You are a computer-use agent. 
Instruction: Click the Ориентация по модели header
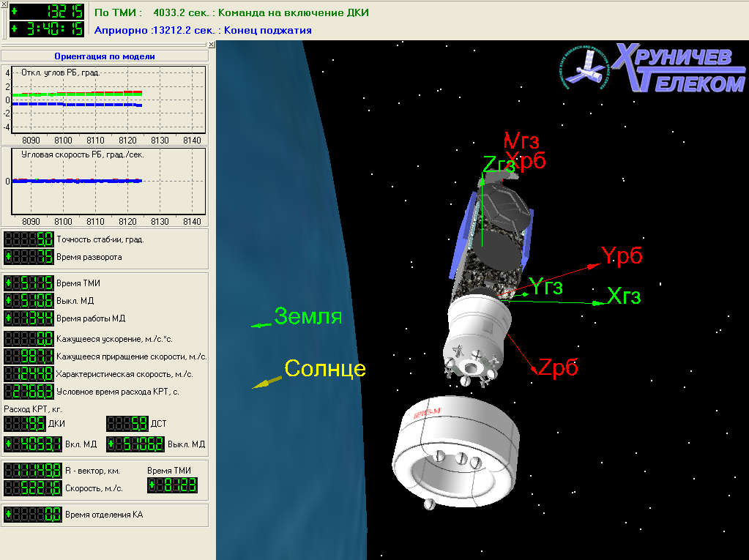point(105,56)
